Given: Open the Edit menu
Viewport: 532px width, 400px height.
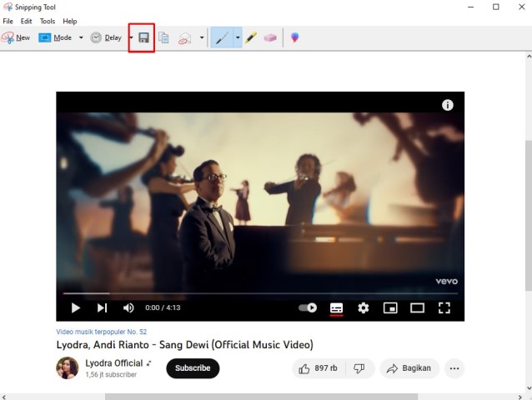Looking at the screenshot, I should (26, 21).
